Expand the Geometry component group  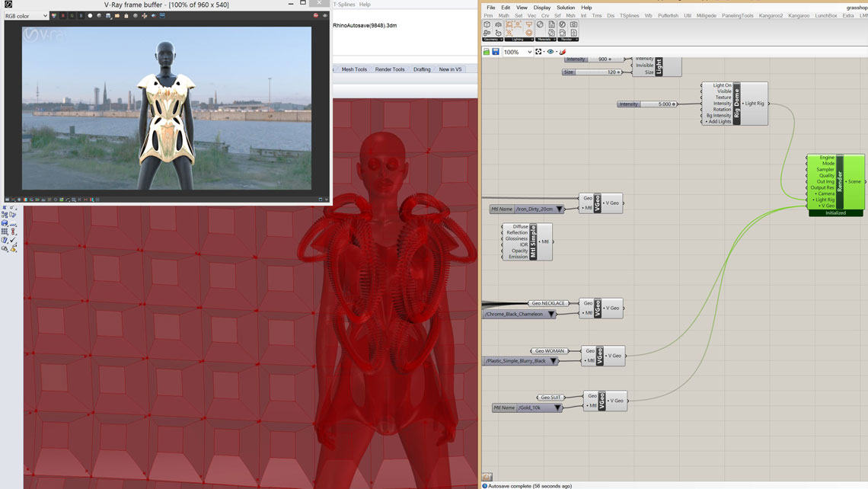point(493,40)
